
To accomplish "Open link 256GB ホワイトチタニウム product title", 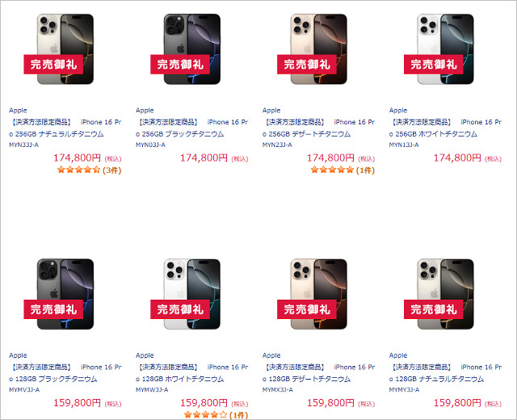I will (x=445, y=128).
